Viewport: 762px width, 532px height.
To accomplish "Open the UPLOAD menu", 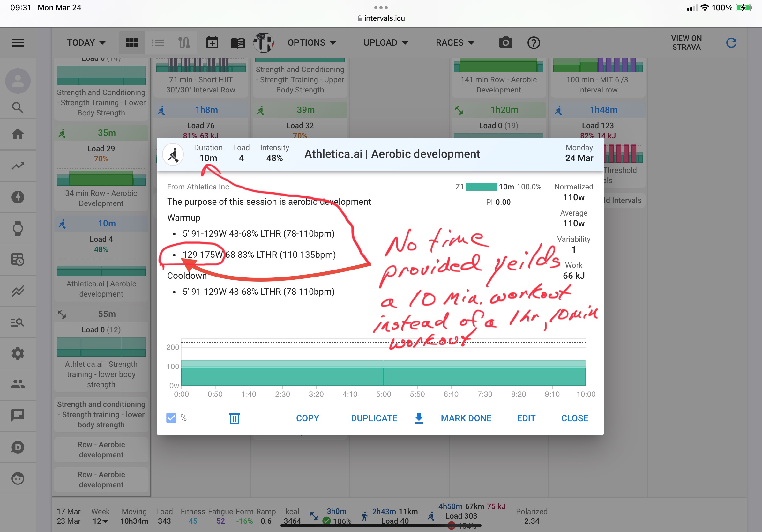I will (x=385, y=43).
